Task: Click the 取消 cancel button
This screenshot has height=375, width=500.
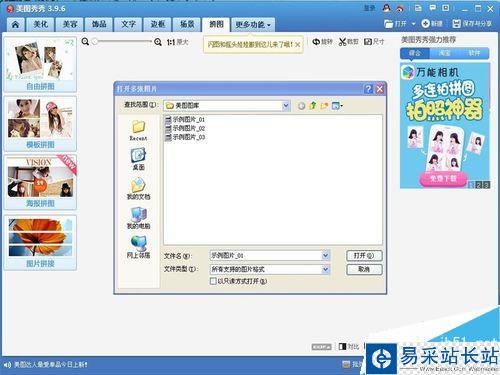Action: point(364,269)
